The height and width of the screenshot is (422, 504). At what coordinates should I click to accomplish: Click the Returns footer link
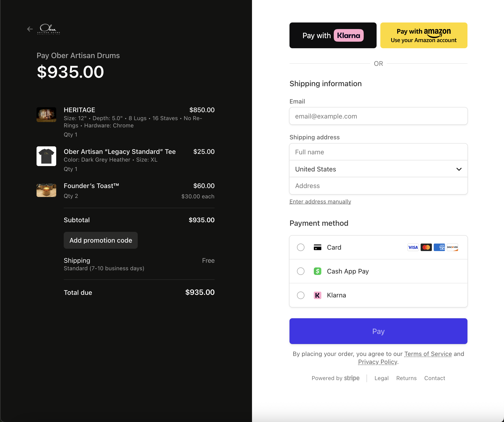(x=406, y=378)
